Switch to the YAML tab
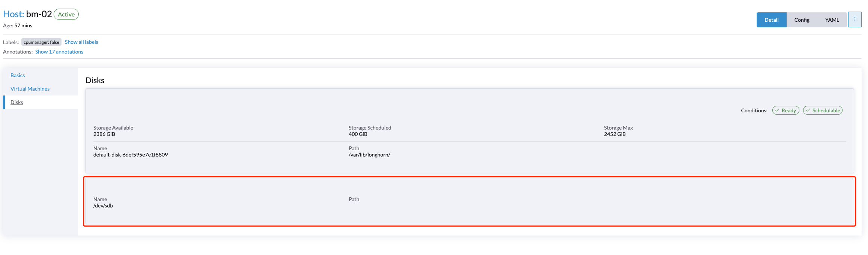Screen dimensions: 868x255 (x=832, y=19)
